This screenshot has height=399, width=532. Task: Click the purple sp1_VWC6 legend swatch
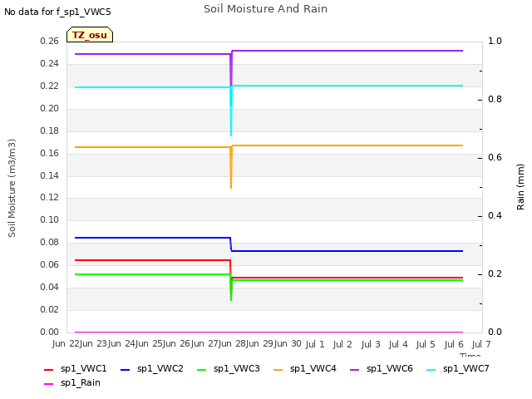355,369
